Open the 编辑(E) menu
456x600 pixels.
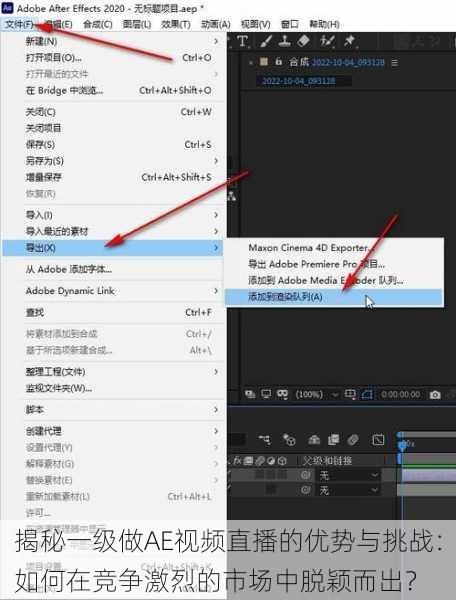point(58,24)
